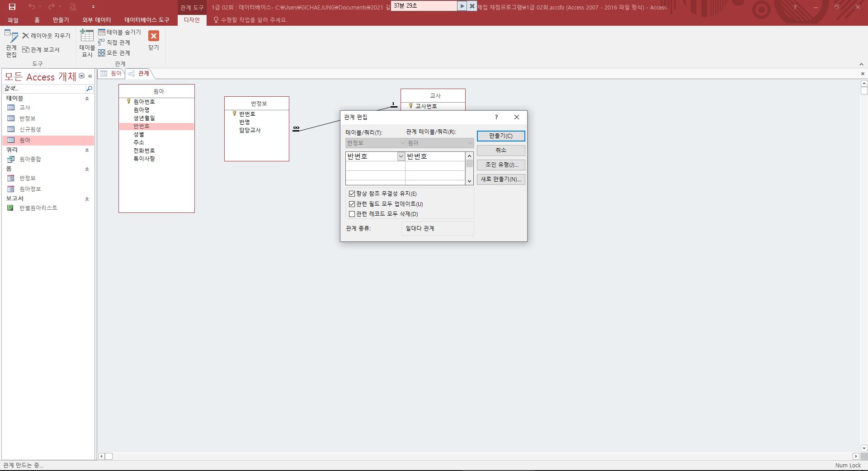The height and width of the screenshot is (471, 868).
Task: Click the red 닫기 (Close) ribbon icon
Action: click(x=154, y=40)
